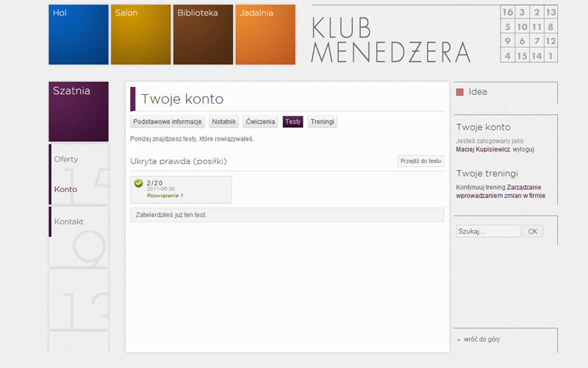Image resolution: width=588 pixels, height=368 pixels.
Task: Open the orange Jadalnia tile
Action: 265,35
